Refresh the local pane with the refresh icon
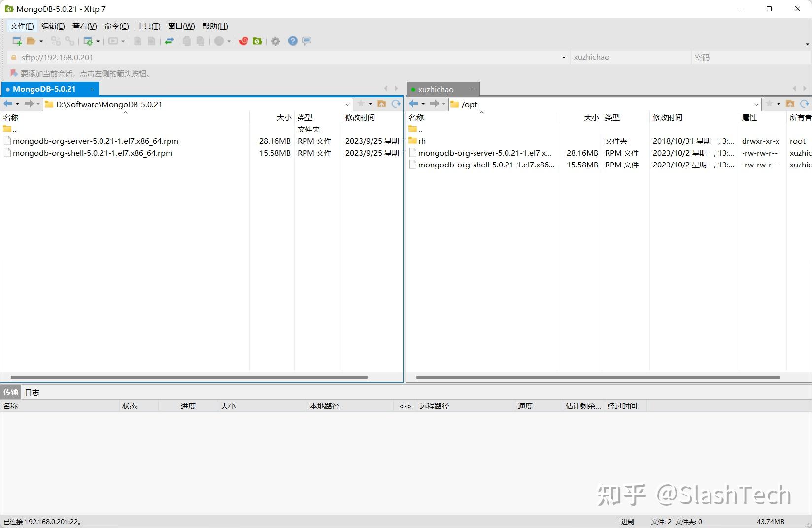Screen dimensions: 812x528 [396, 104]
